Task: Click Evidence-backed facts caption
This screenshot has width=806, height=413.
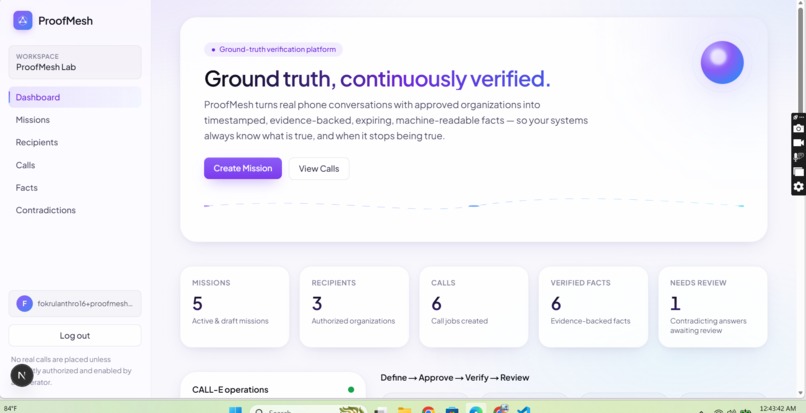Action: 590,321
